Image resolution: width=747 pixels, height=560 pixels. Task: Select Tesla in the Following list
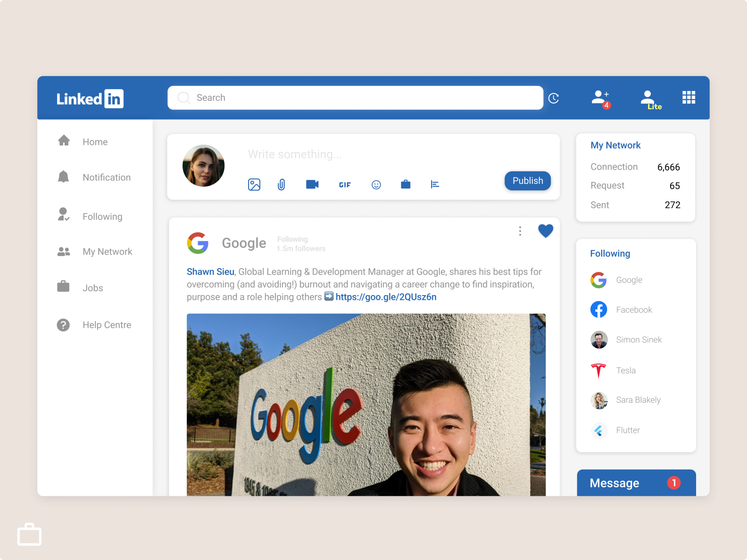pos(625,371)
